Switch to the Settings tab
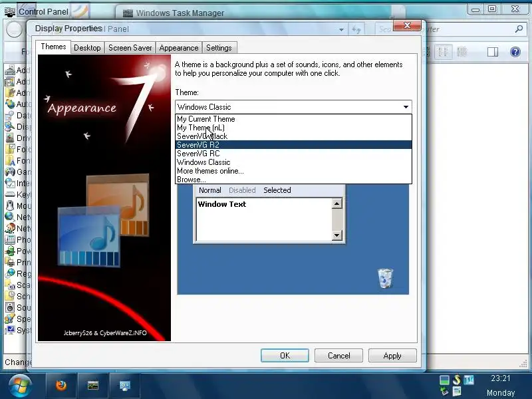 219,48
